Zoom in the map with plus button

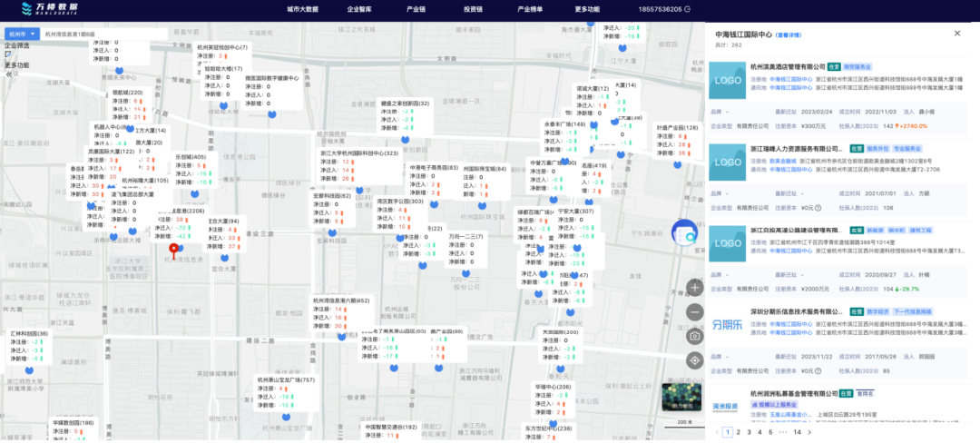pyautogui.click(x=694, y=288)
